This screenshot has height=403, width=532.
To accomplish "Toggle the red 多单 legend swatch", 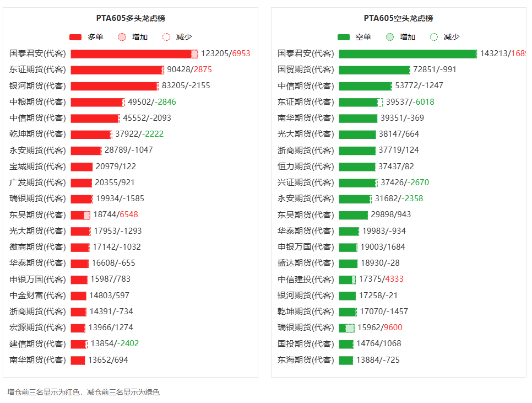I will coord(75,37).
